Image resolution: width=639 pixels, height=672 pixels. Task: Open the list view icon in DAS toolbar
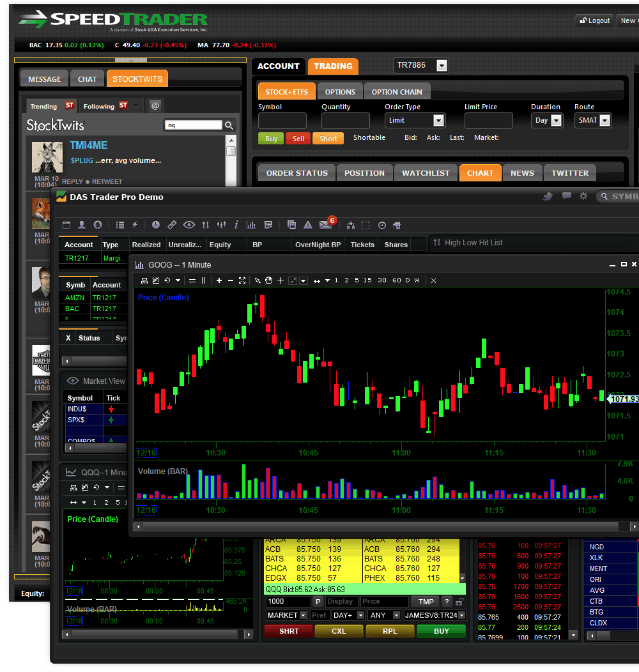point(120,225)
